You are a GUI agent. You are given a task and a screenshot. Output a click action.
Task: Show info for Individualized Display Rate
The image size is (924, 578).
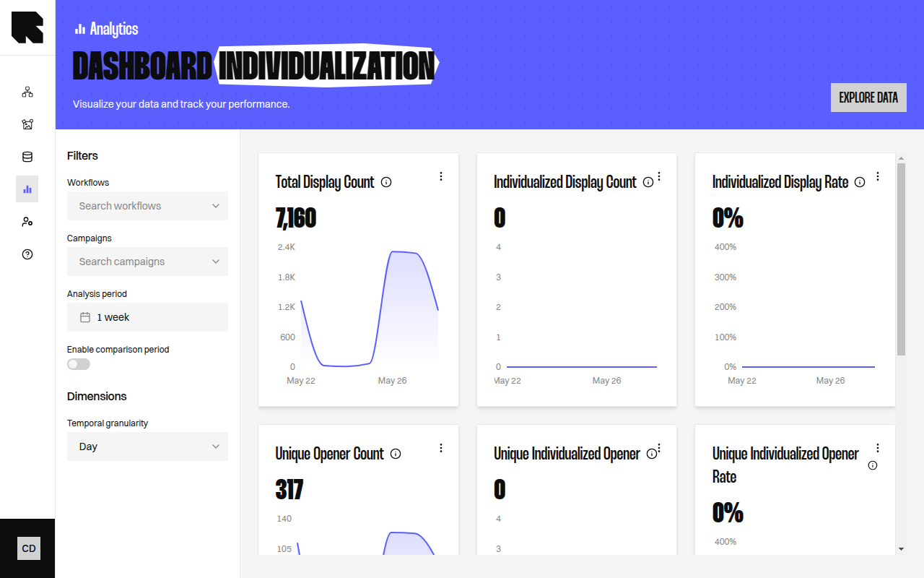860,182
